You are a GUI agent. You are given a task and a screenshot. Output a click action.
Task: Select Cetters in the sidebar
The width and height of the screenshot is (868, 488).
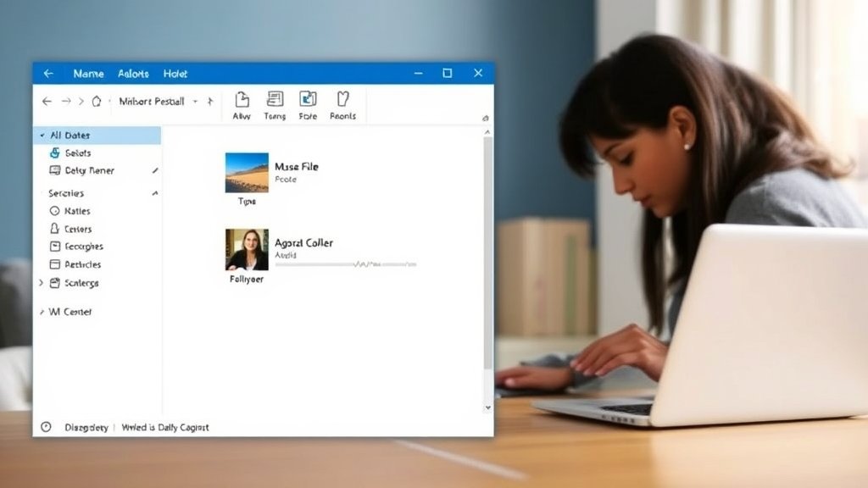[78, 229]
